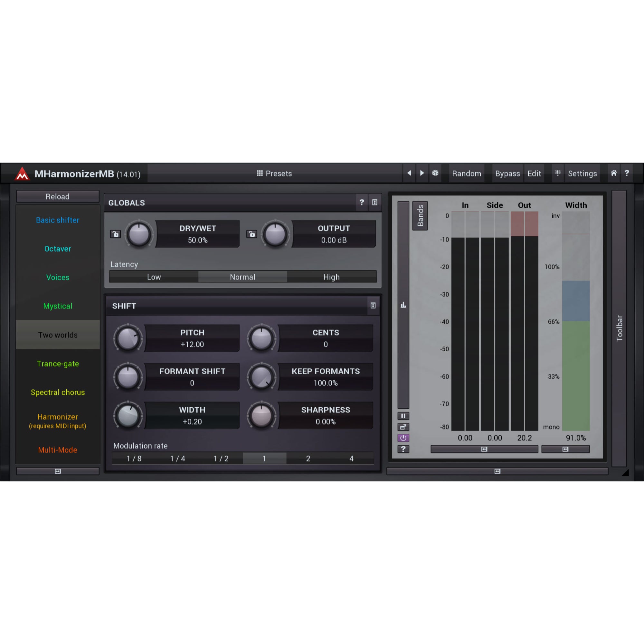Image resolution: width=644 pixels, height=644 pixels.
Task: Click the Dry/Wet knob
Action: coord(139,234)
